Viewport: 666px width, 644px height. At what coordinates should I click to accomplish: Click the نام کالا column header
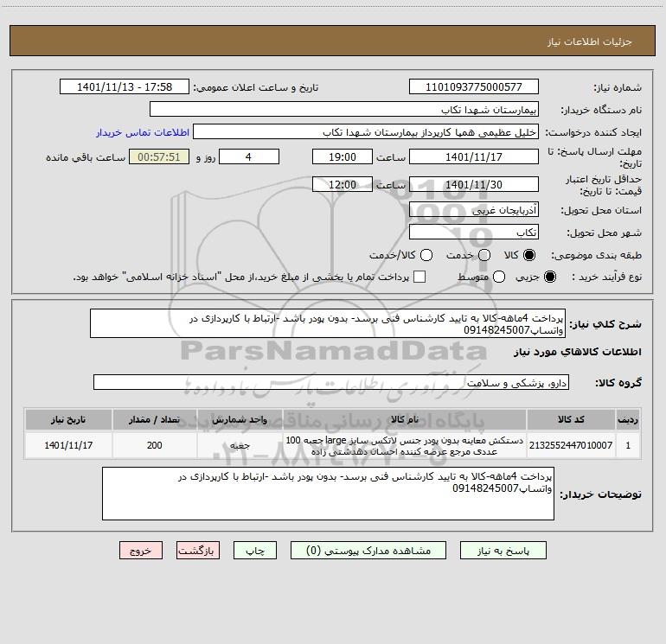coord(405,419)
